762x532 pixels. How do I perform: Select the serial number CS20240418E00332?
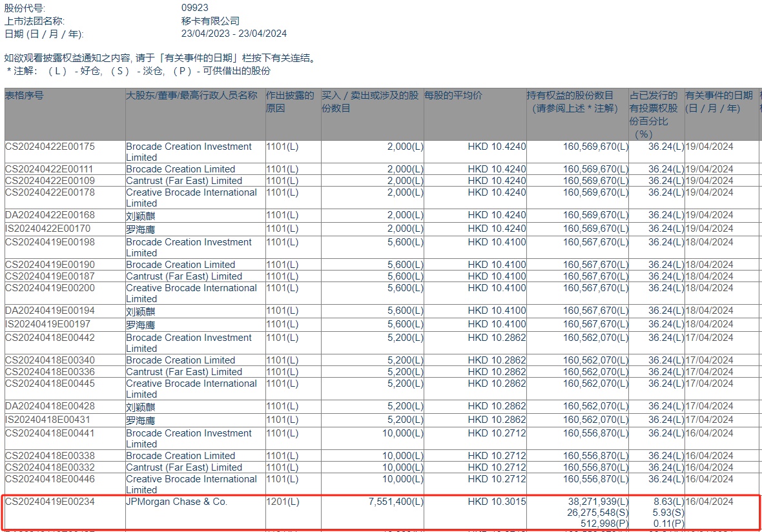pyautogui.click(x=50, y=467)
